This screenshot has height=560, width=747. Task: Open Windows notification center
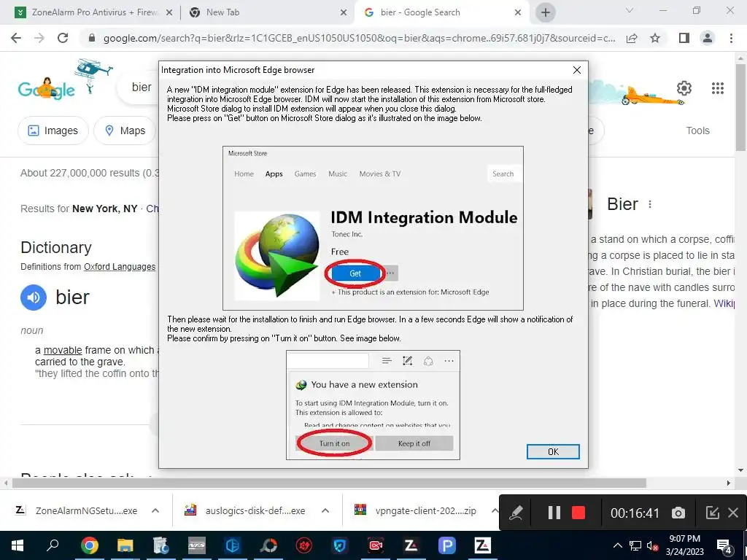tap(724, 545)
